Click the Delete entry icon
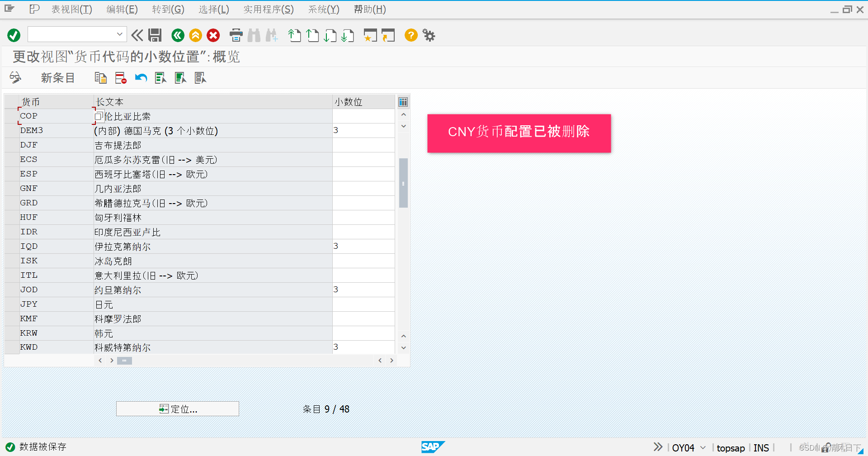This screenshot has height=456, width=868. tap(121, 78)
